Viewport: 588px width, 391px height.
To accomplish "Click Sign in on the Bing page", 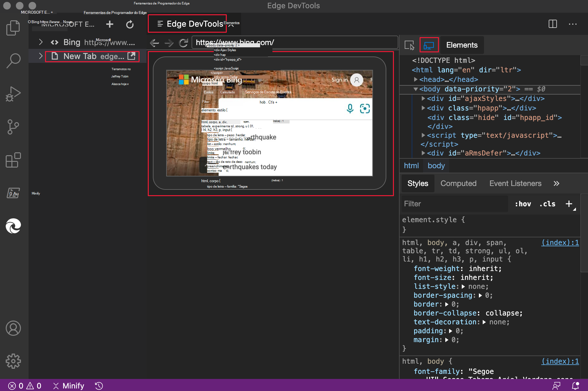I will 339,80.
